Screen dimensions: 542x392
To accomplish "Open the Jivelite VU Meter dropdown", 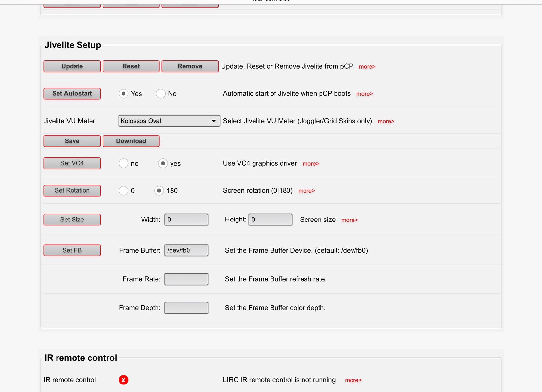I will point(169,121).
